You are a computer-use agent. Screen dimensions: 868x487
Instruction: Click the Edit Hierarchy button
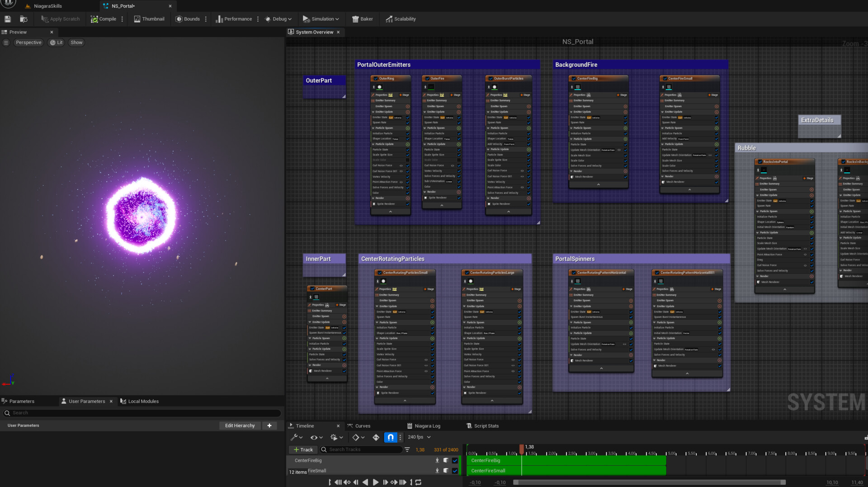coord(240,426)
